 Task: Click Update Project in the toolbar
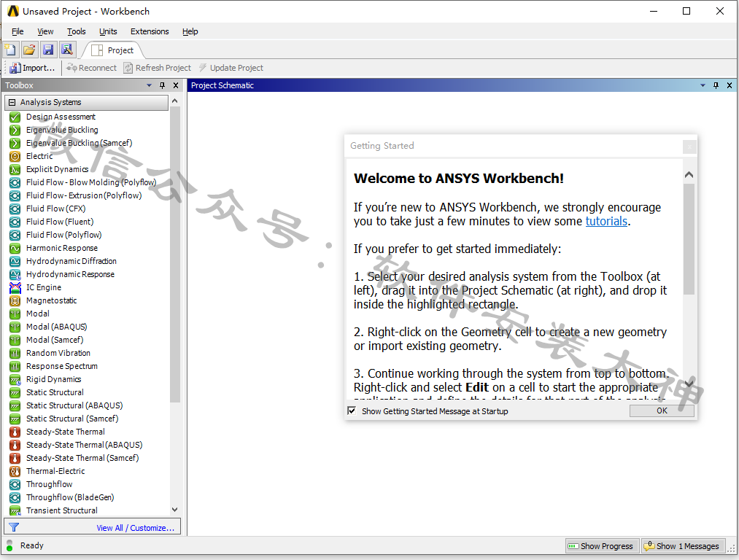[231, 68]
